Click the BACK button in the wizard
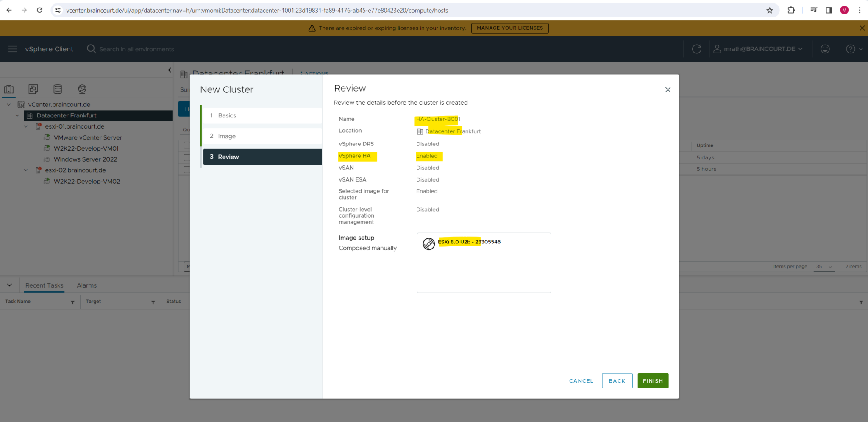868x422 pixels. (617, 380)
